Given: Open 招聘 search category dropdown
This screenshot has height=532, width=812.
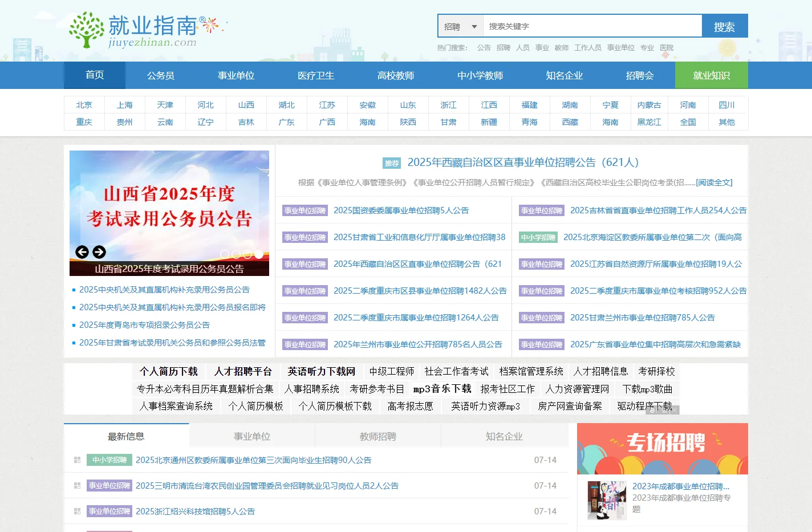Looking at the screenshot, I should pyautogui.click(x=461, y=26).
